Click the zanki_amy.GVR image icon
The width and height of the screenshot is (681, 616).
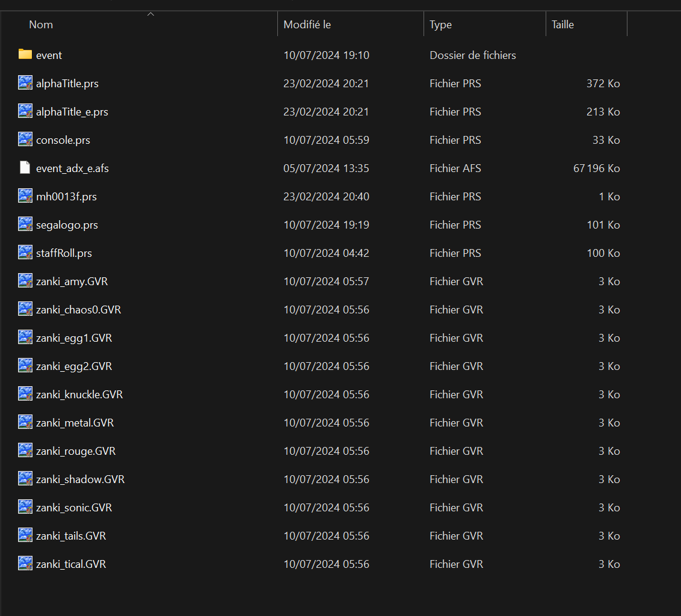click(x=25, y=281)
